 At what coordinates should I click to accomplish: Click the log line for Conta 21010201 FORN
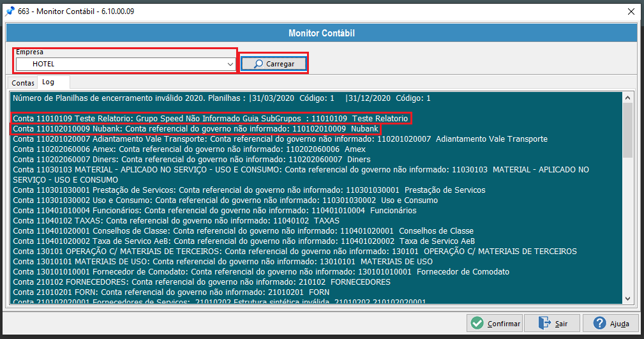171,292
